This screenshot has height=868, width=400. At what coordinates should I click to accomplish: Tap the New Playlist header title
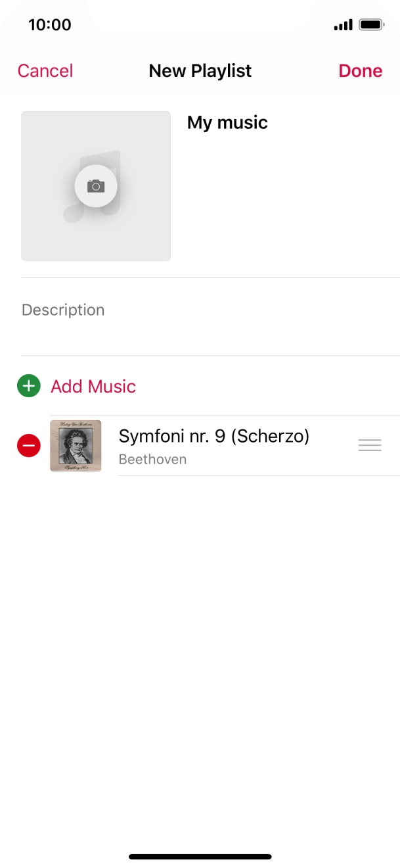coord(200,71)
